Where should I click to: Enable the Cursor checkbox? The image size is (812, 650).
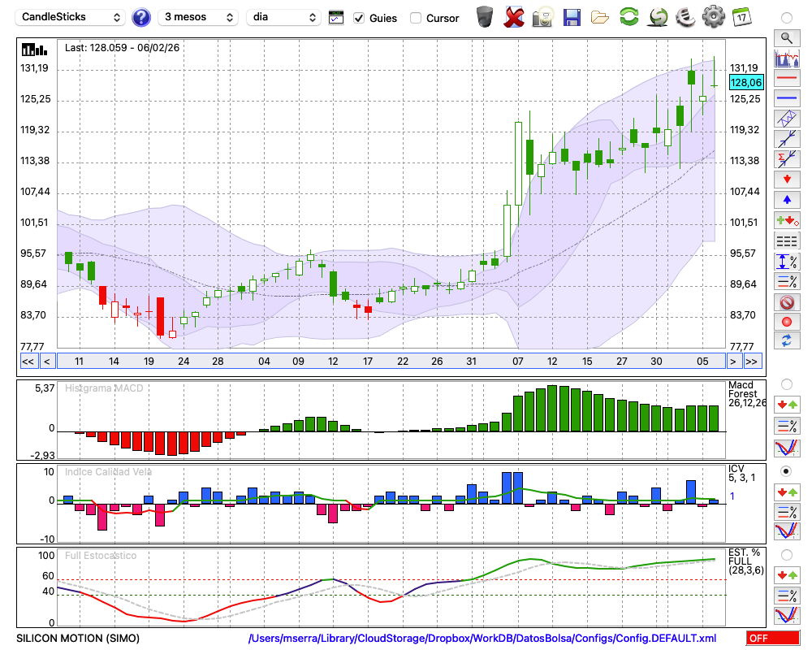coord(416,18)
